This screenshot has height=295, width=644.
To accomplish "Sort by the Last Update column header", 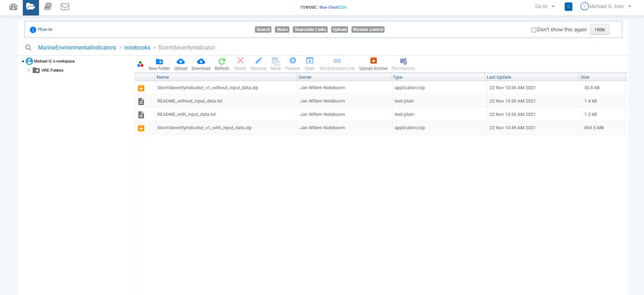I will [x=532, y=77].
